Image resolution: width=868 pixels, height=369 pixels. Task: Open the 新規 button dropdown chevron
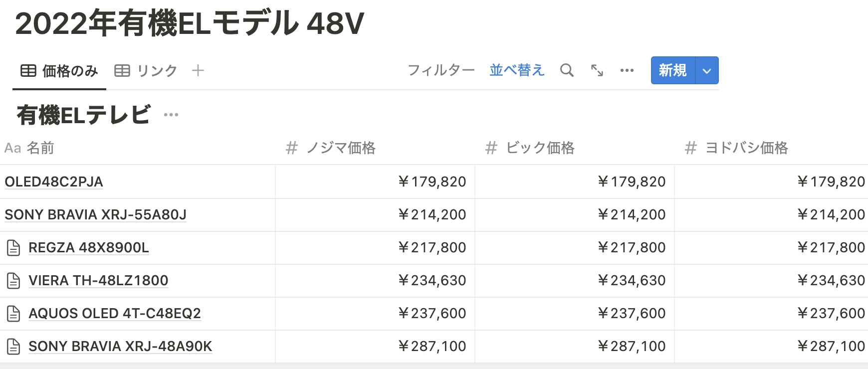click(707, 70)
